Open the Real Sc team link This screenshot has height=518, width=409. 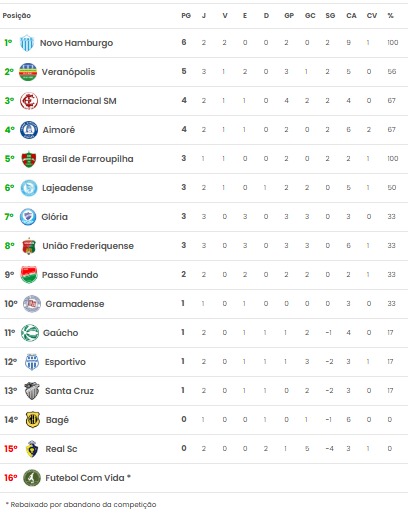click(61, 449)
